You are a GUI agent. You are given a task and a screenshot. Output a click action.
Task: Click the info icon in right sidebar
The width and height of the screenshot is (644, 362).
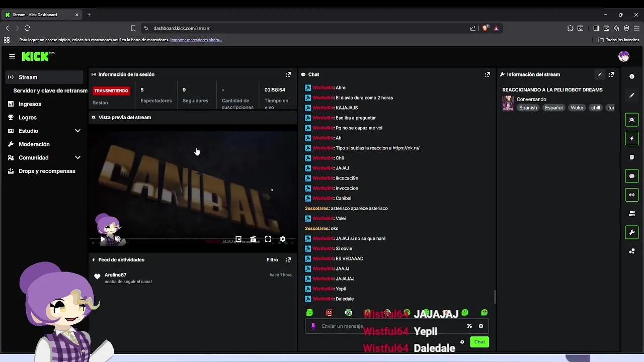(632, 76)
